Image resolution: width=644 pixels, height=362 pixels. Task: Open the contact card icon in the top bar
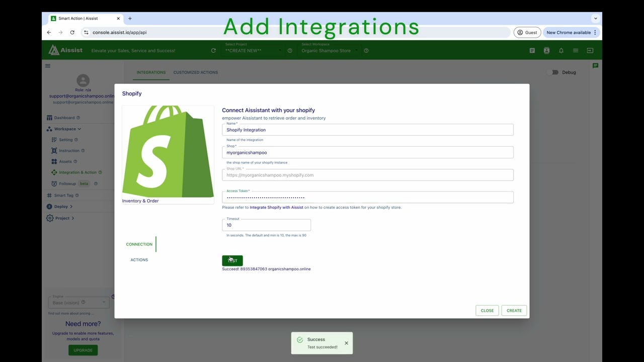[546, 50]
